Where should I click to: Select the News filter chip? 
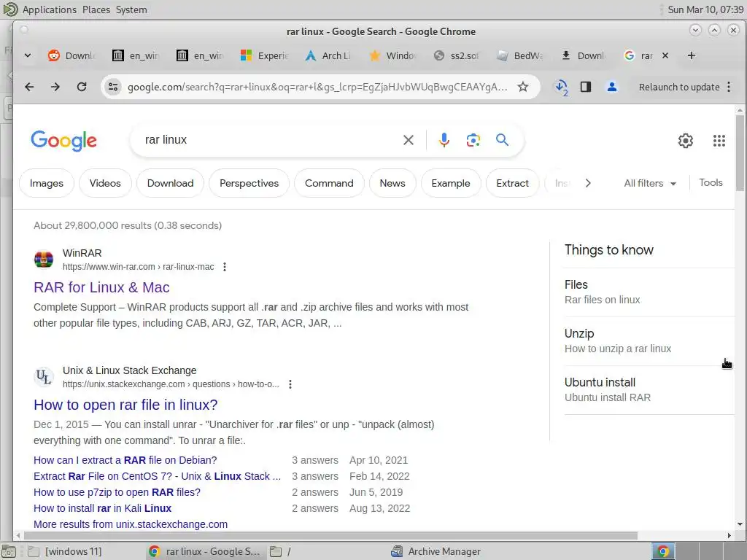tap(392, 183)
